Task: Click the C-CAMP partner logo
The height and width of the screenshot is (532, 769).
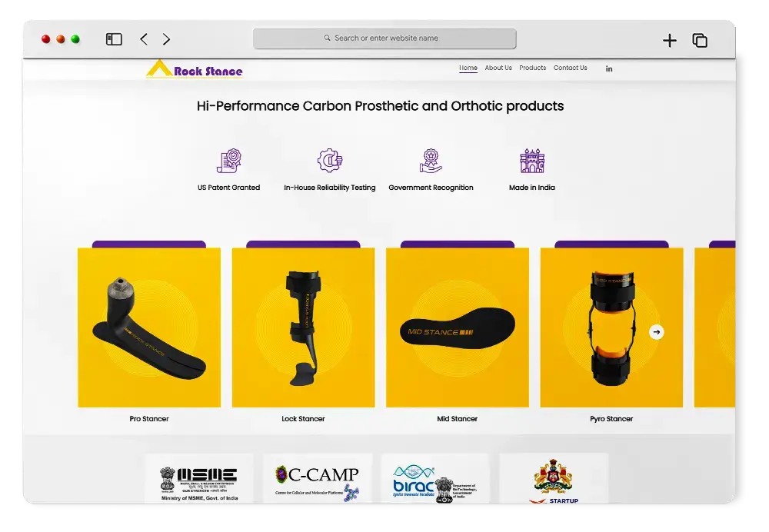Action: [318, 483]
